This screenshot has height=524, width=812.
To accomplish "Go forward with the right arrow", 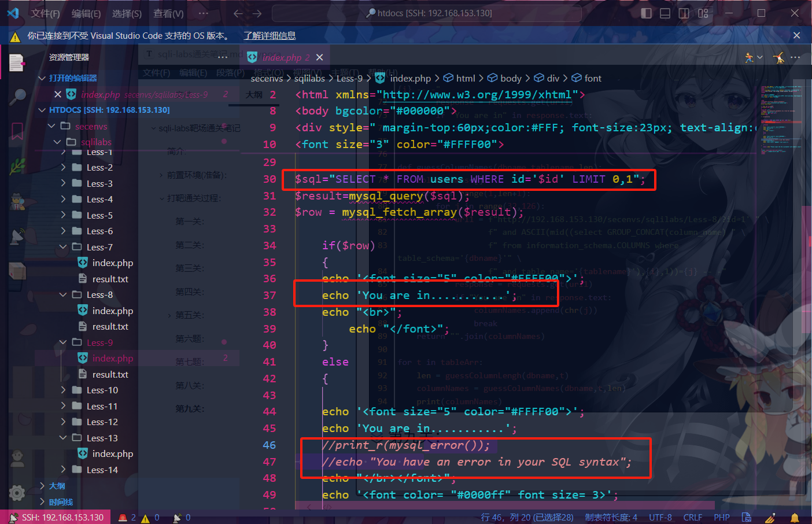I will [x=257, y=13].
